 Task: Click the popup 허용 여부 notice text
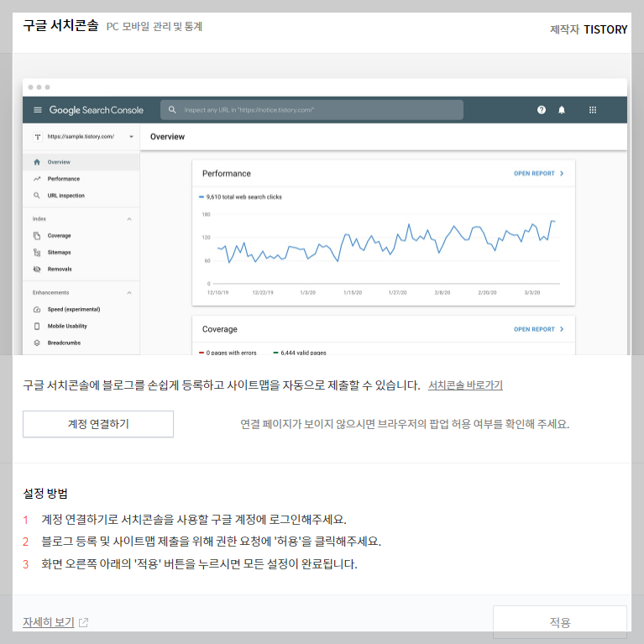405,424
